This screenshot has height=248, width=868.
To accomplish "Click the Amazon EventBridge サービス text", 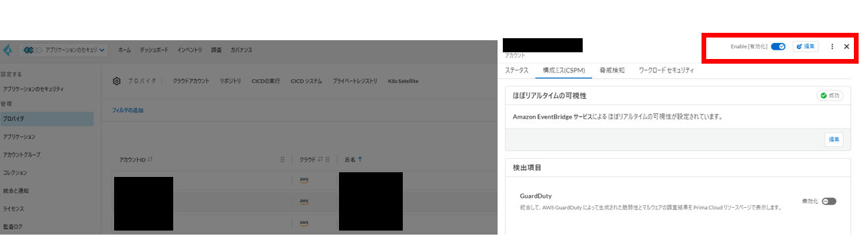I will [552, 117].
